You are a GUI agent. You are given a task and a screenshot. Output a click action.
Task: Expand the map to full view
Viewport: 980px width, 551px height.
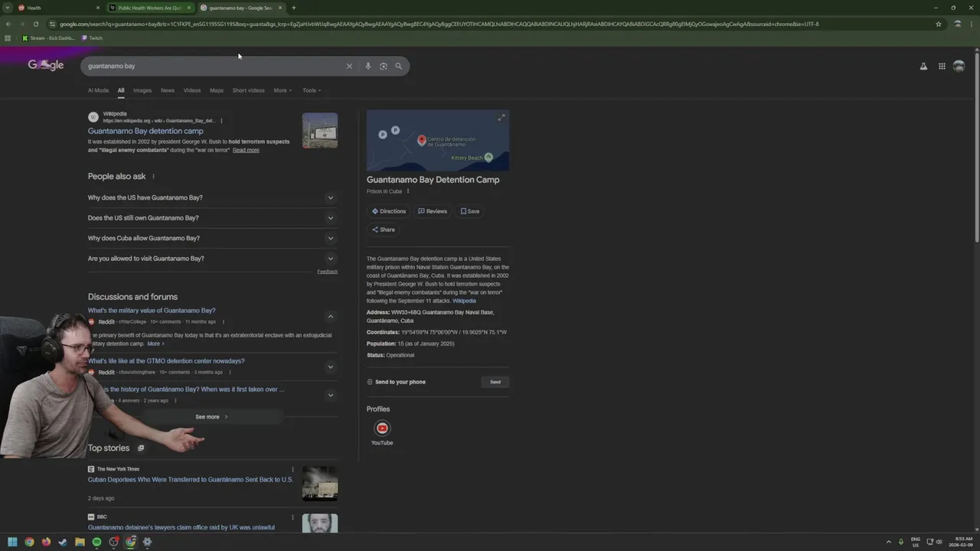[501, 117]
